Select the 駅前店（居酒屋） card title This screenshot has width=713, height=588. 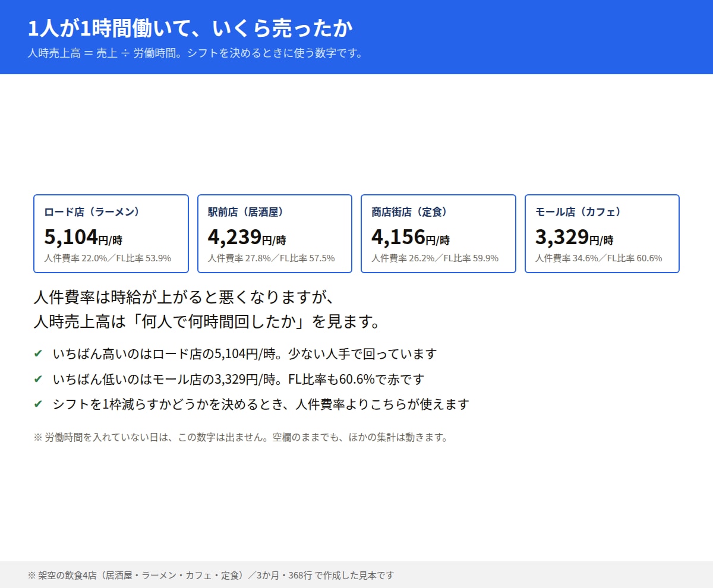point(245,212)
